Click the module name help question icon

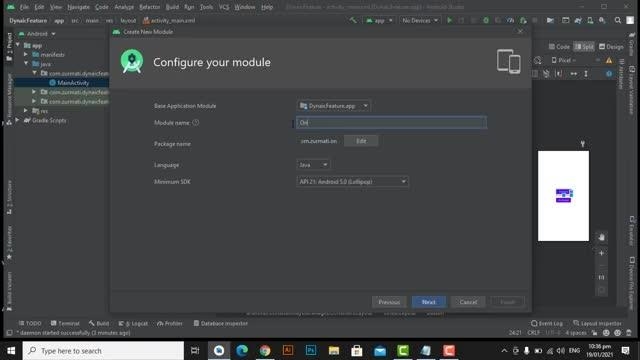point(196,122)
